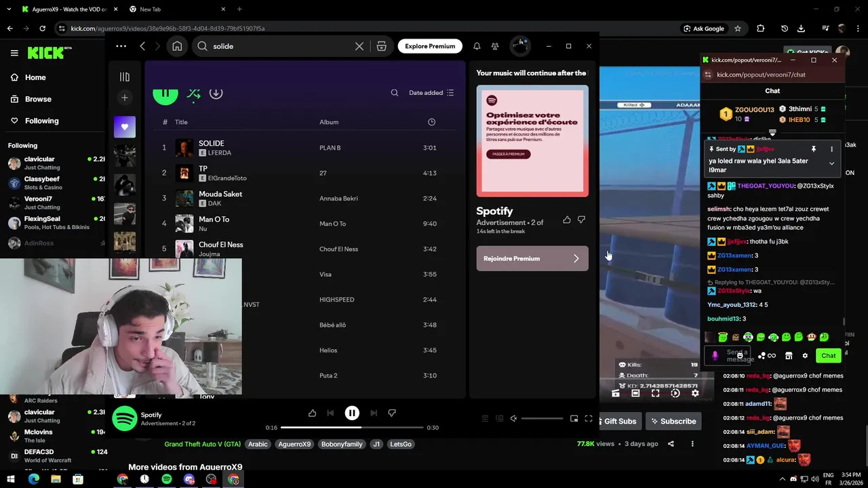
Task: Open Spotify mini player icon
Action: click(574, 418)
